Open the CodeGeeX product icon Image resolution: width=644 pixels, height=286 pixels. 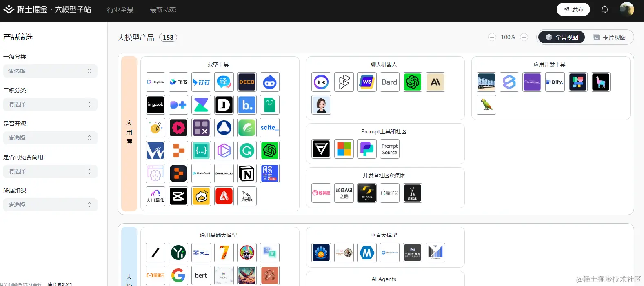click(201, 173)
